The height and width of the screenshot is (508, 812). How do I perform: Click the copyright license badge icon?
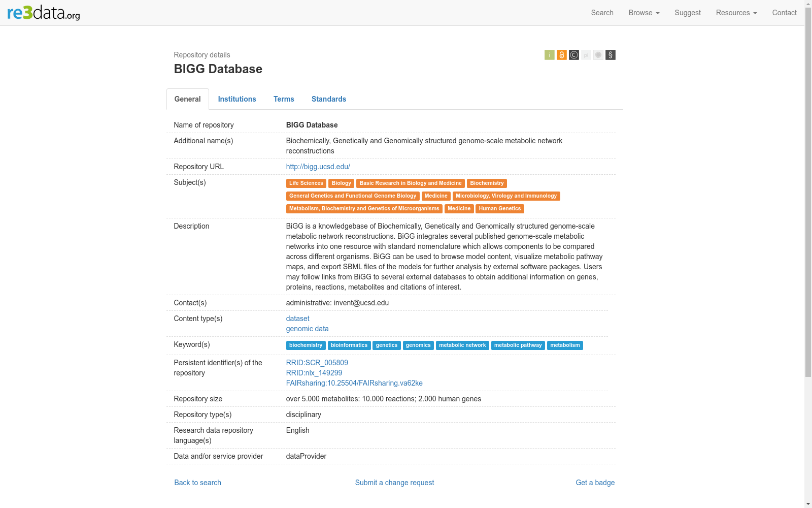point(573,55)
